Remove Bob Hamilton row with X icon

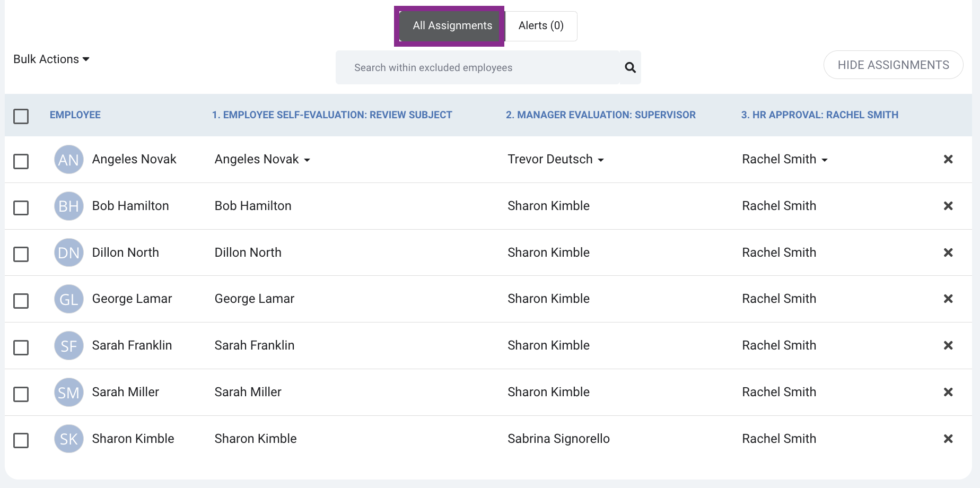tap(948, 206)
